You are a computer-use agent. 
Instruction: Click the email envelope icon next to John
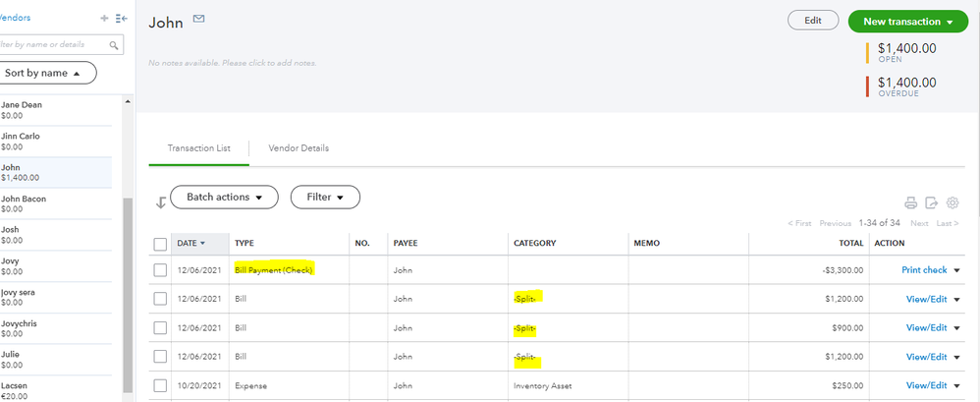click(198, 19)
